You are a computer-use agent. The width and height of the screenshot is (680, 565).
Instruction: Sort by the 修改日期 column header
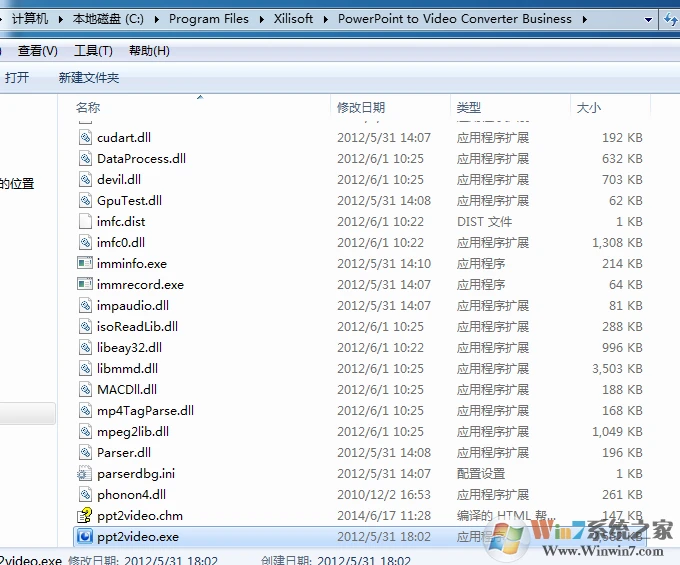[361, 107]
